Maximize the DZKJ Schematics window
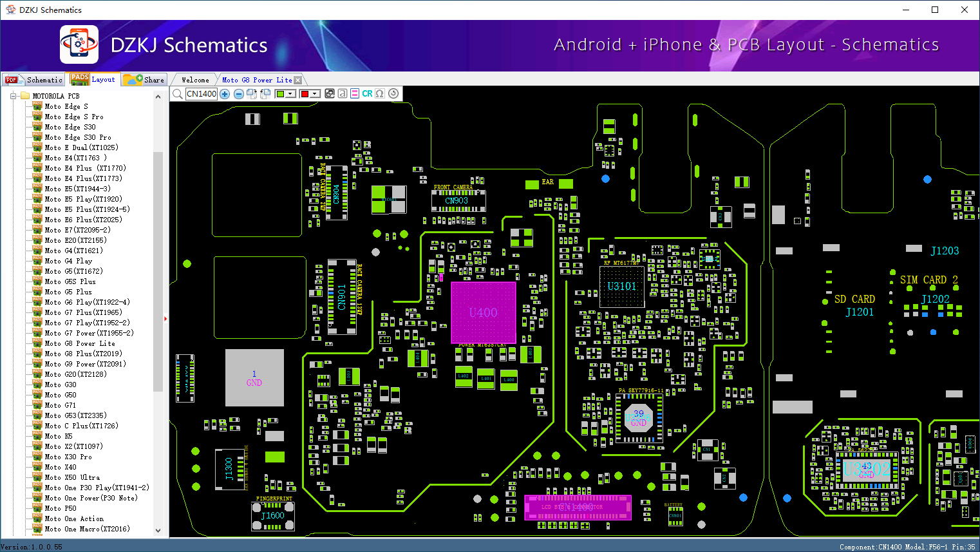 (935, 10)
